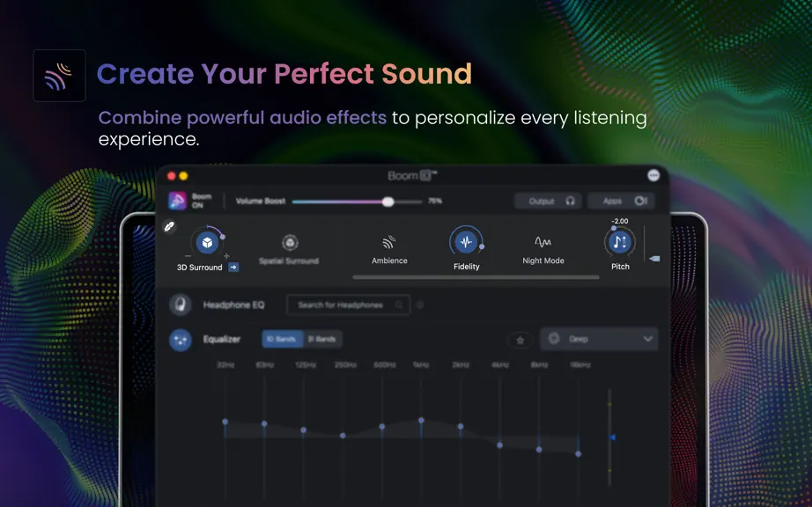Click the Search for Headphones field

(x=348, y=305)
